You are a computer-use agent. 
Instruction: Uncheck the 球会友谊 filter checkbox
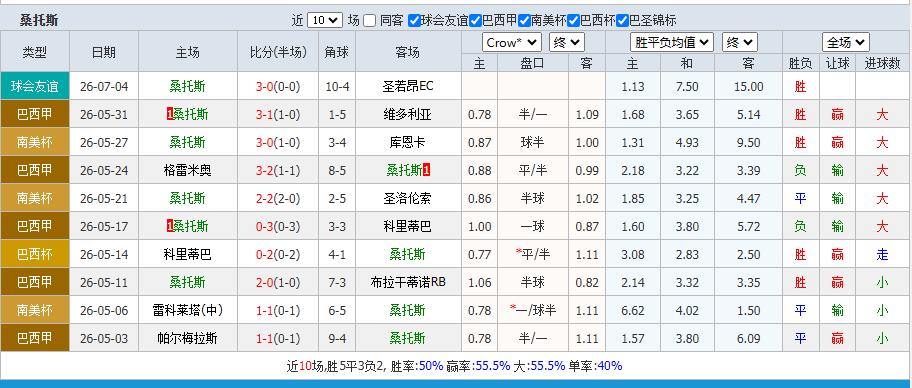[x=414, y=20]
